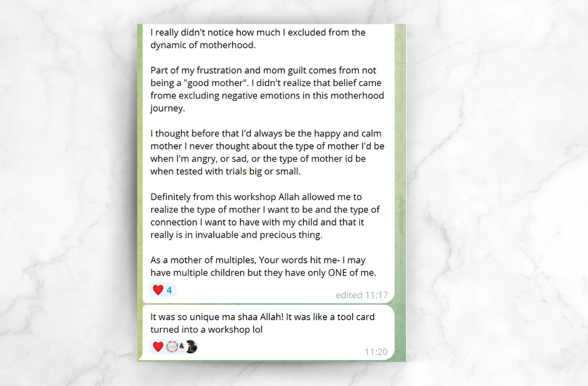Click the word 'lol' in the reply

point(257,329)
